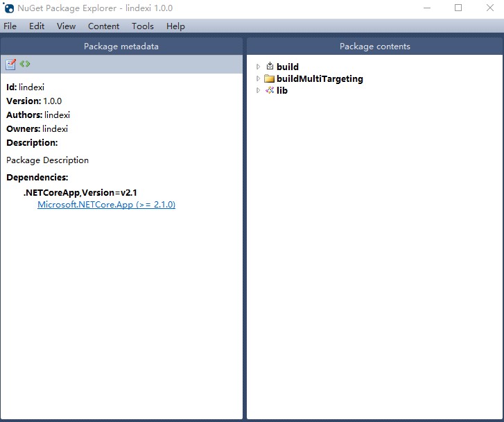Expand the build folder
The image size is (504, 422).
(258, 67)
